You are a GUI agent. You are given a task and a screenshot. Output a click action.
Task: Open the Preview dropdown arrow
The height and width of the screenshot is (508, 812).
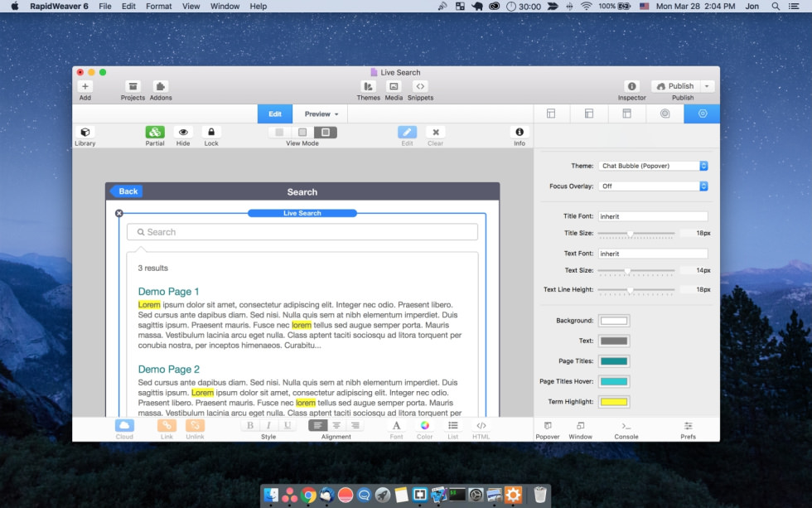[x=336, y=114]
